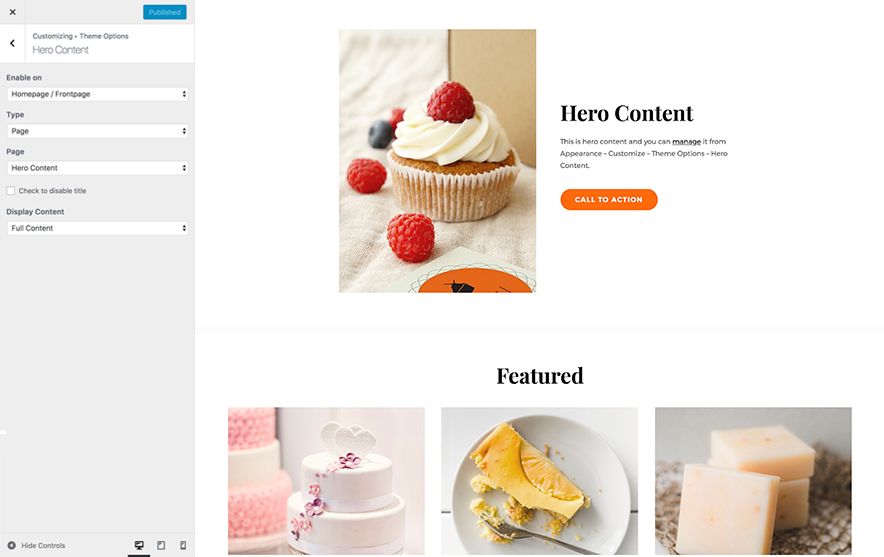This screenshot has height=557, width=884.
Task: Toggle the 'Check to disable title' checkbox
Action: point(11,191)
